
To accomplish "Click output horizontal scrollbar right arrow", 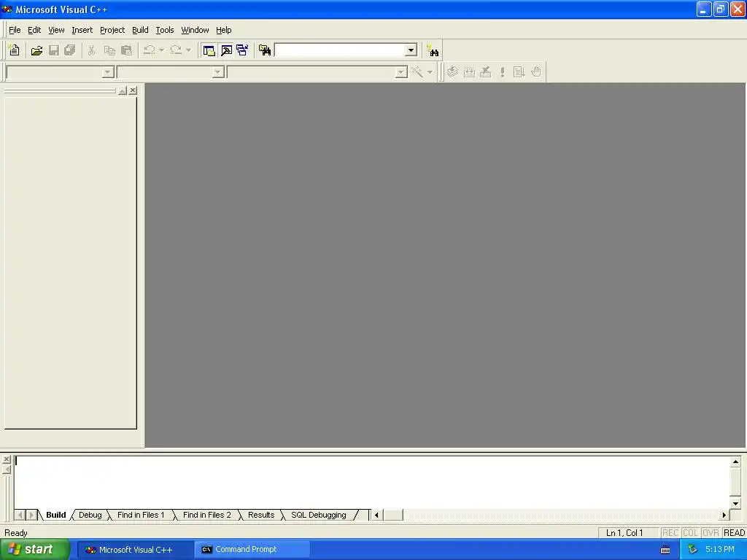I will [724, 515].
